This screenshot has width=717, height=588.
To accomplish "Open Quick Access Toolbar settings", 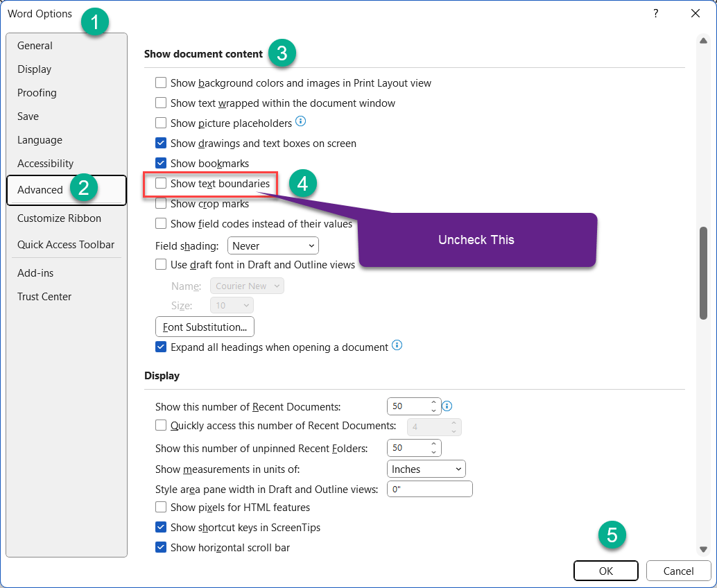I will pos(66,245).
